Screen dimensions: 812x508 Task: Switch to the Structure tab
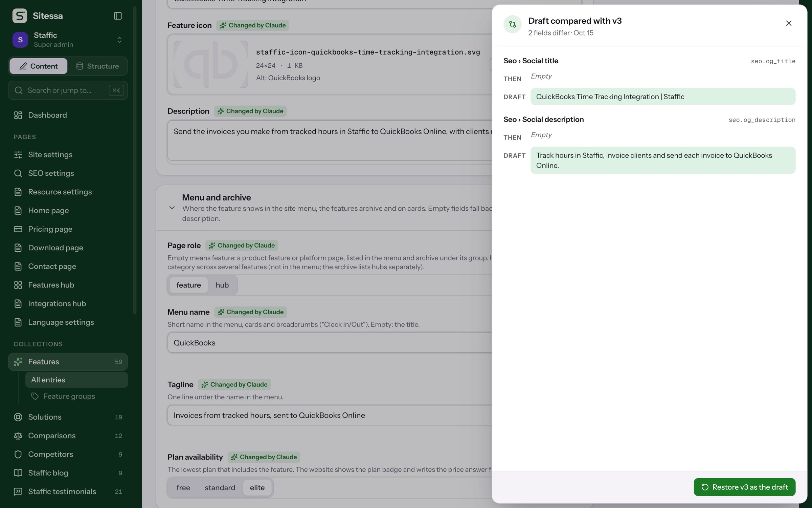point(97,66)
